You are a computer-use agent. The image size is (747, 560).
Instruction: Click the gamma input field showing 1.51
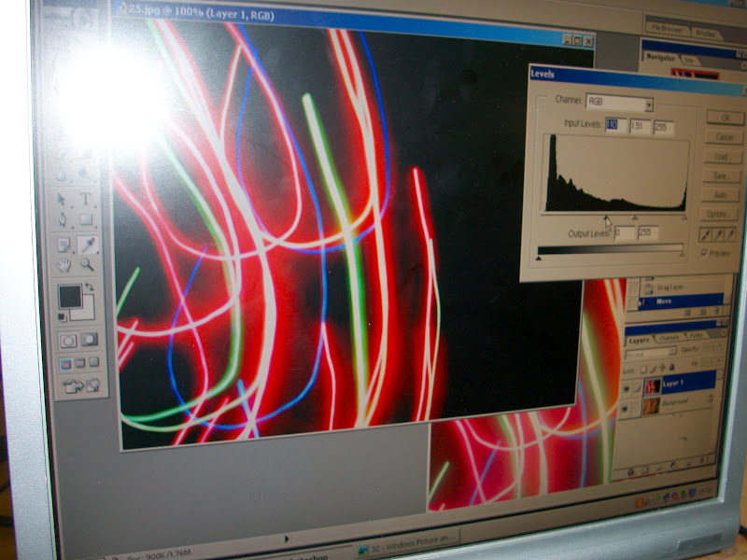click(640, 127)
